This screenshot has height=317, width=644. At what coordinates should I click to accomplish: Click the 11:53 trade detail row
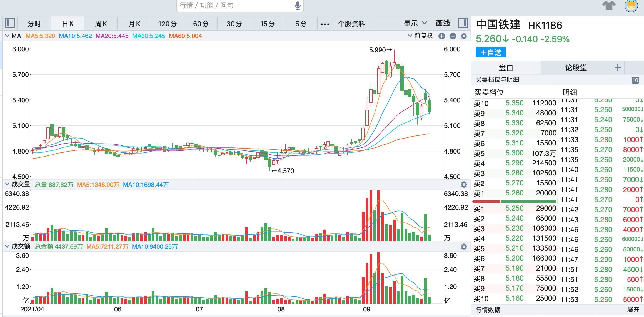coord(601,300)
